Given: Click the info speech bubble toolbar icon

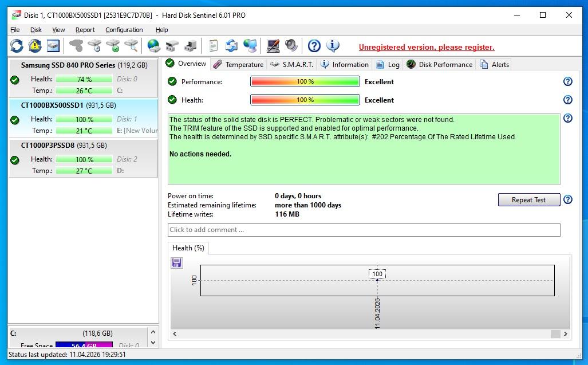Looking at the screenshot, I should tap(332, 46).
